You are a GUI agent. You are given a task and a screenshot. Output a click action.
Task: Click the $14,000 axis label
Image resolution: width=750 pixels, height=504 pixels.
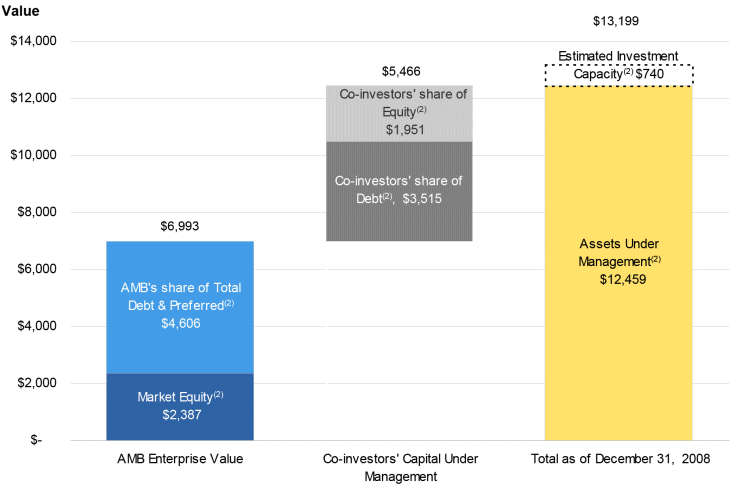pyautogui.click(x=35, y=41)
